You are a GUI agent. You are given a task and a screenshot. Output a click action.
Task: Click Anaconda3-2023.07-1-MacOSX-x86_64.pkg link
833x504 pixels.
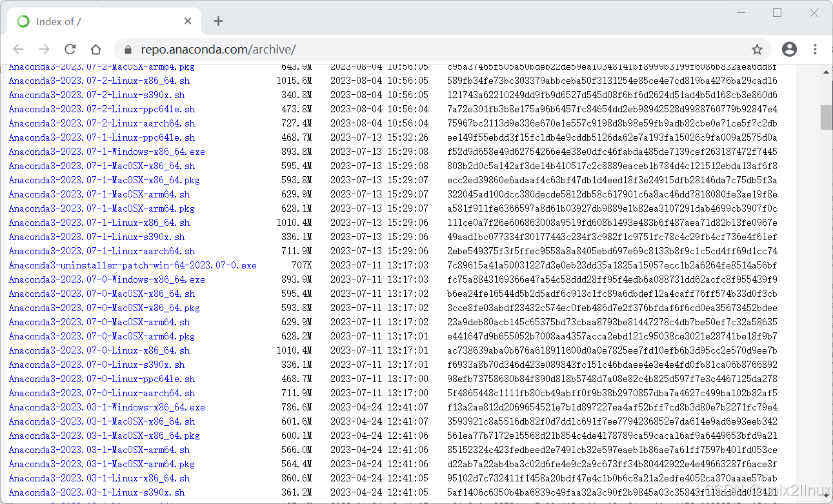(105, 180)
